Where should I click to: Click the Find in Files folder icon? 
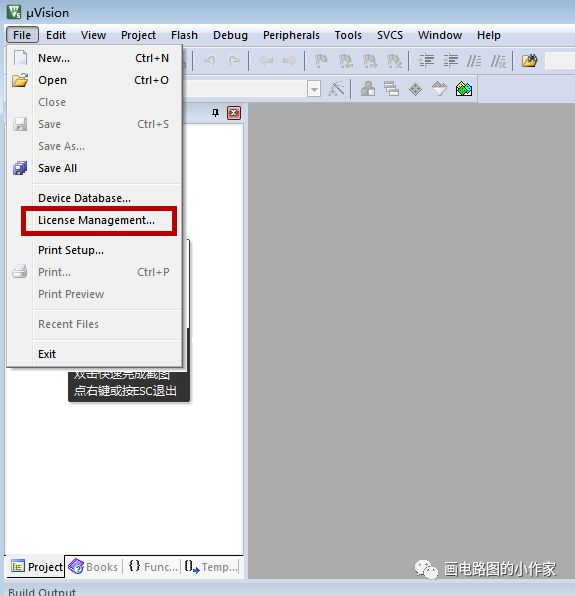tap(529, 60)
